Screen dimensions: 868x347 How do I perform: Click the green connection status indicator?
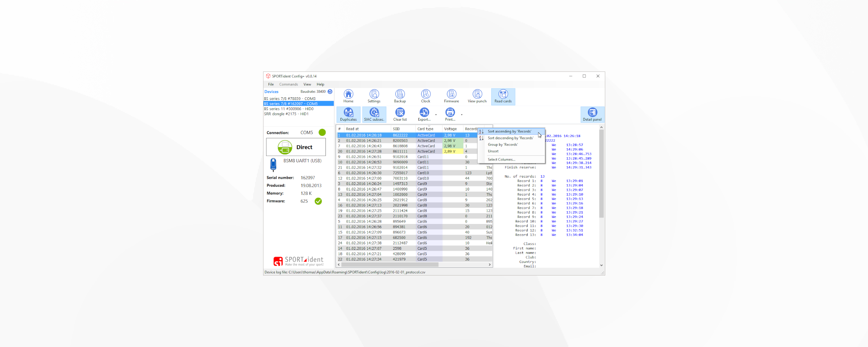[322, 132]
